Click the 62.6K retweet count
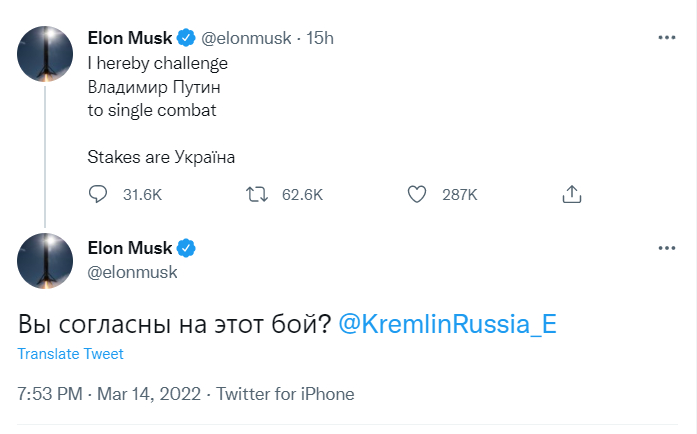The height and width of the screenshot is (434, 697). pyautogui.click(x=302, y=194)
